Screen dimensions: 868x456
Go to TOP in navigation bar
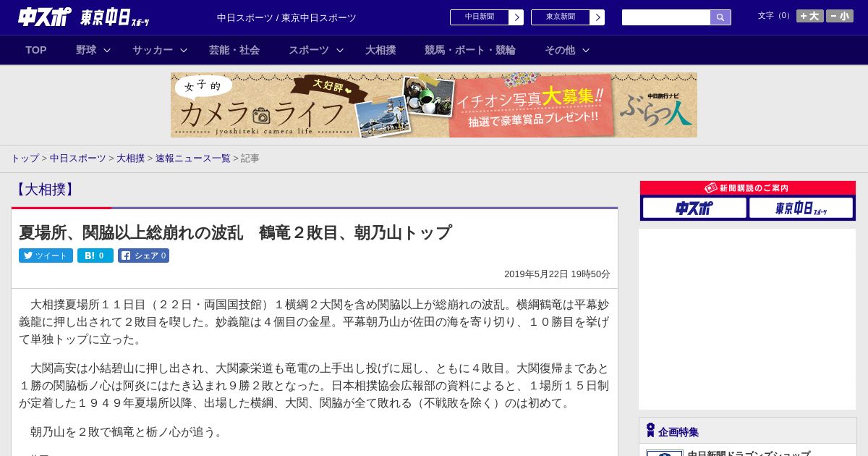click(x=36, y=50)
